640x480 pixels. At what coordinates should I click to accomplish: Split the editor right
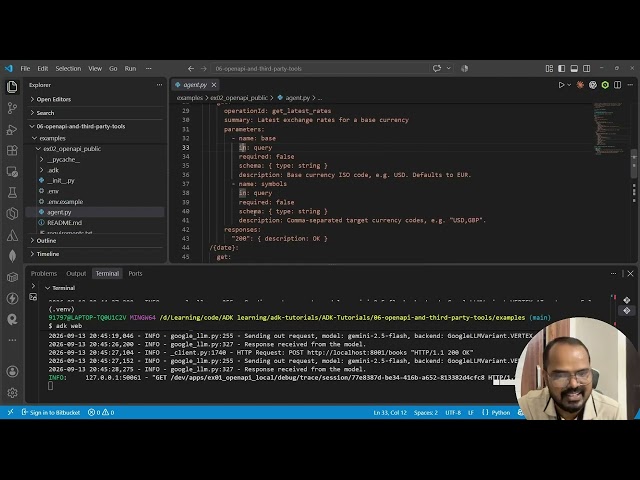(x=618, y=85)
